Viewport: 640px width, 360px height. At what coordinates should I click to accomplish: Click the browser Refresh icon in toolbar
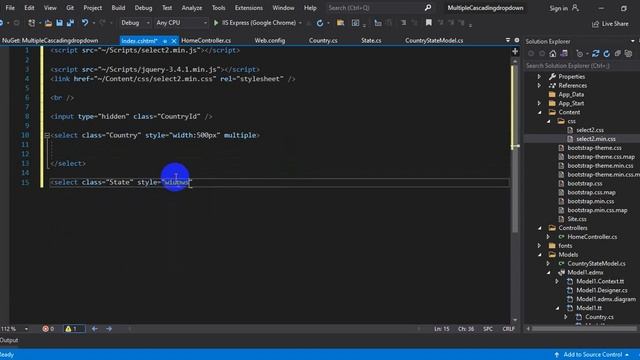320,23
